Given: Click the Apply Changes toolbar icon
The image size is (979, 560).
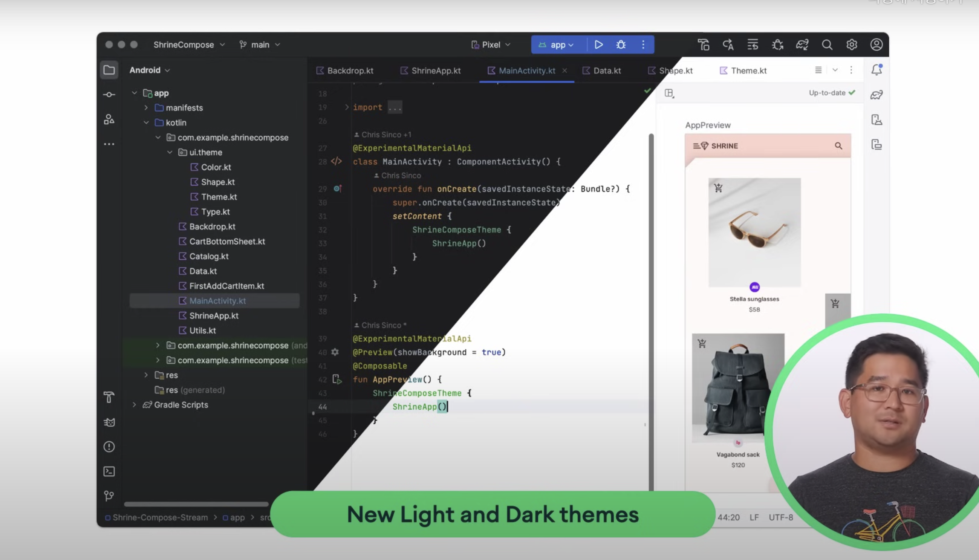Looking at the screenshot, I should pyautogui.click(x=704, y=44).
